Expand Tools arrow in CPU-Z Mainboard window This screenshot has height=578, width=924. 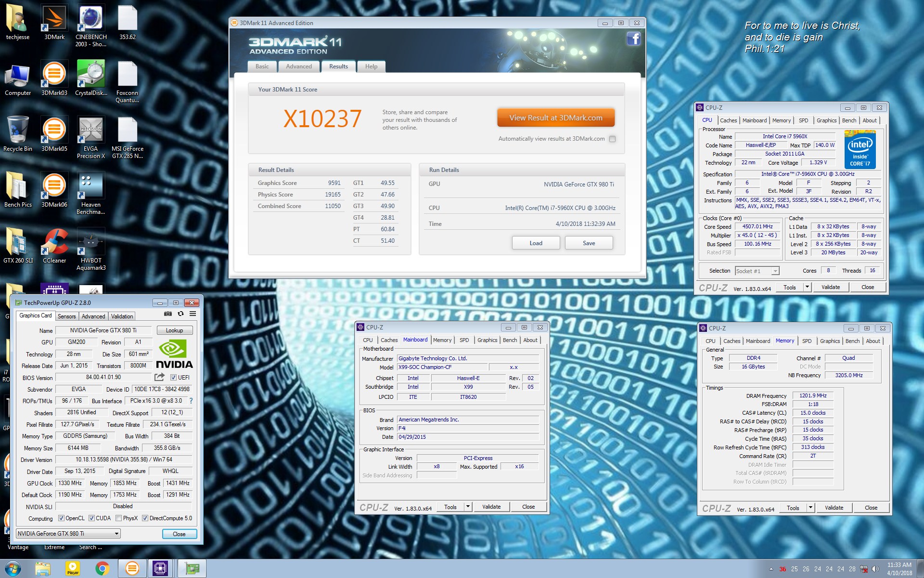(x=468, y=507)
